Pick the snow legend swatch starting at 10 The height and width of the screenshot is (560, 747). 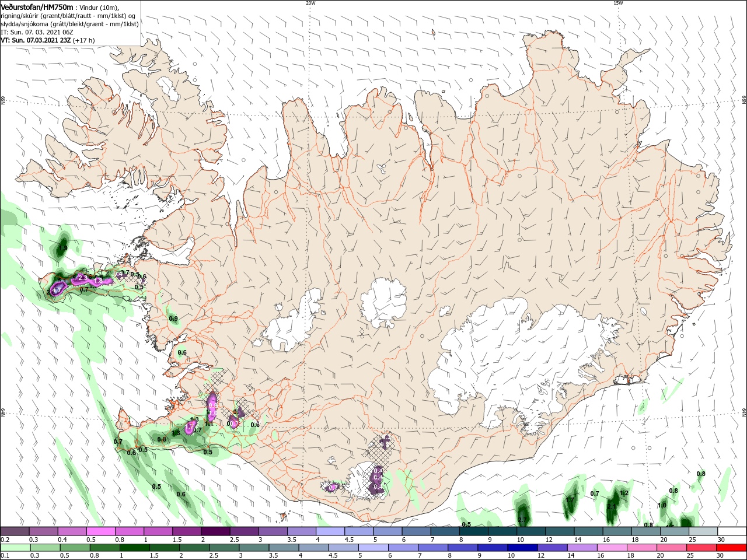530,531
